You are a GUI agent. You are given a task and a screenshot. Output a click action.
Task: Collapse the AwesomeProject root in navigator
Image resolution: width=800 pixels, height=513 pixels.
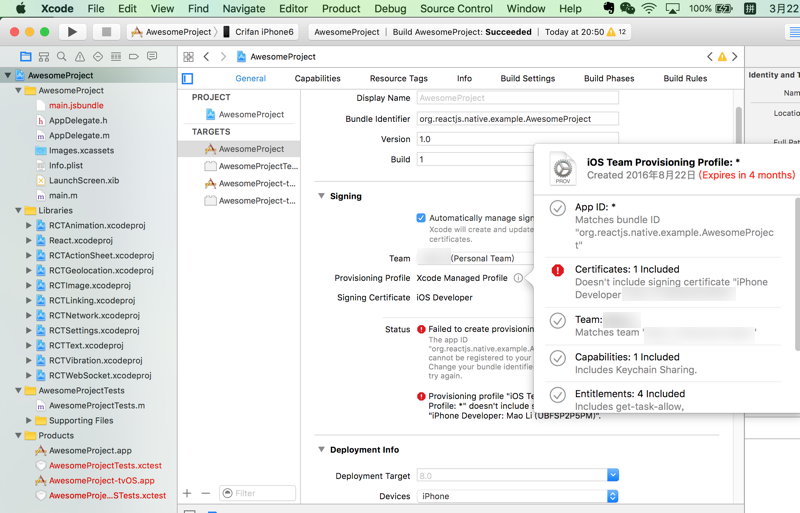[8, 75]
